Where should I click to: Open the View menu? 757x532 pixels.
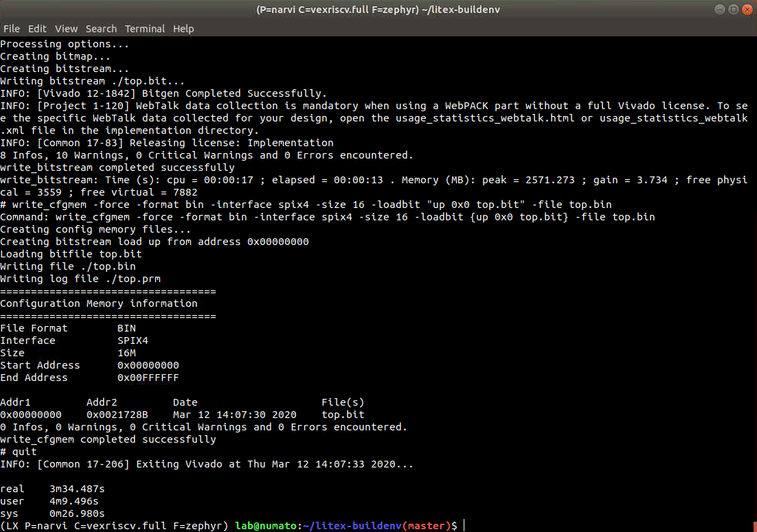(x=66, y=29)
